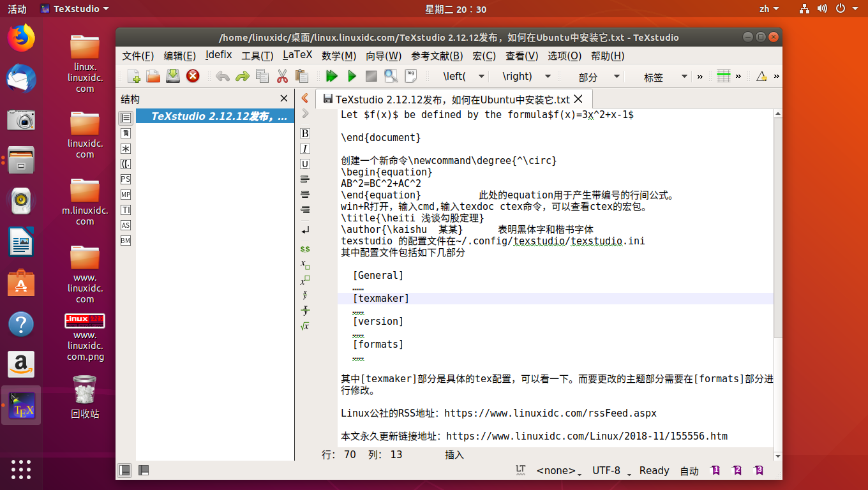This screenshot has height=490, width=868.
Task: Go to next document with gray chevron
Action: [x=305, y=113]
